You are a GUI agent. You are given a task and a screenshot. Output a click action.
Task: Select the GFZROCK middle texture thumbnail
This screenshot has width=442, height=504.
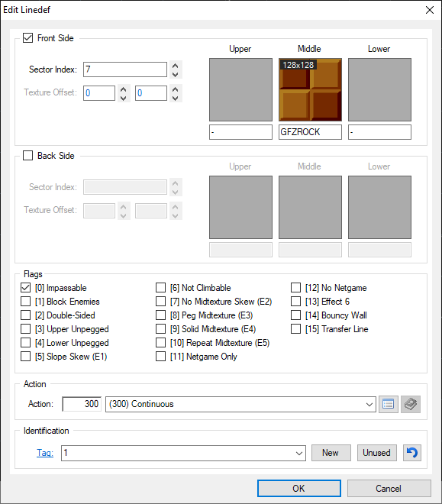(310, 89)
